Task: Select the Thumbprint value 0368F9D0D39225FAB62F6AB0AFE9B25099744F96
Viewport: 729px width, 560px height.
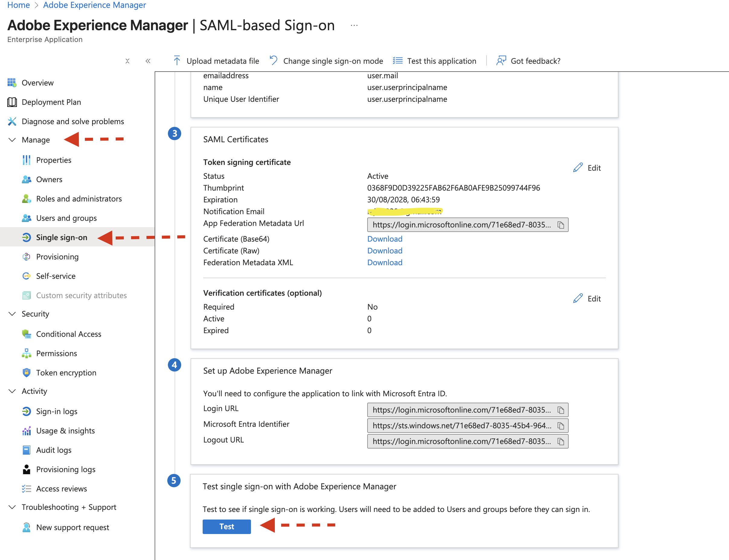Action: coord(454,188)
